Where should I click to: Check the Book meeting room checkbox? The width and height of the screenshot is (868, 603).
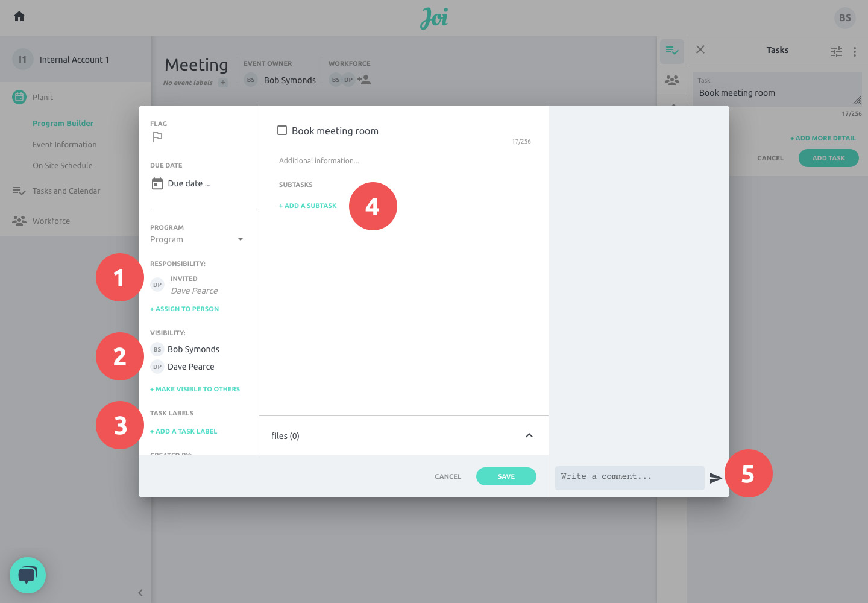pyautogui.click(x=282, y=130)
